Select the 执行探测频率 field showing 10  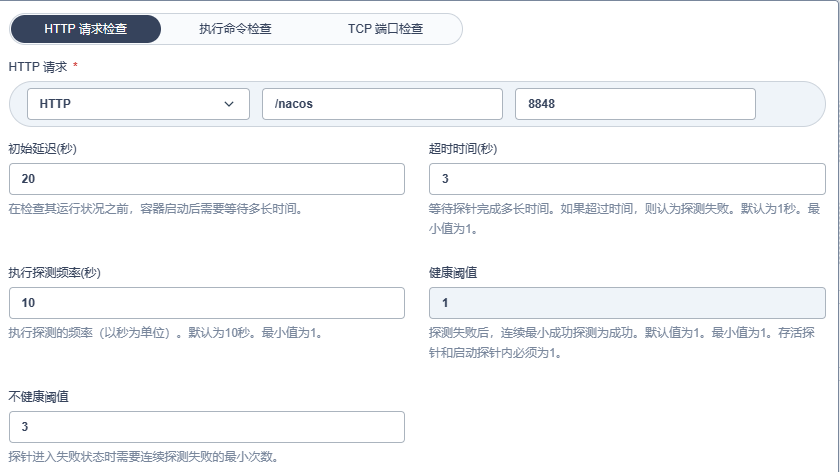click(x=206, y=303)
